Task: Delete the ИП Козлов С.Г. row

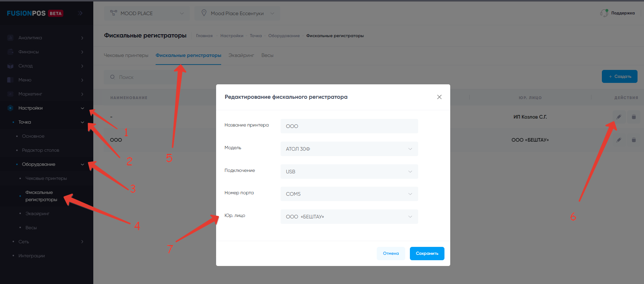Action: pyautogui.click(x=634, y=117)
